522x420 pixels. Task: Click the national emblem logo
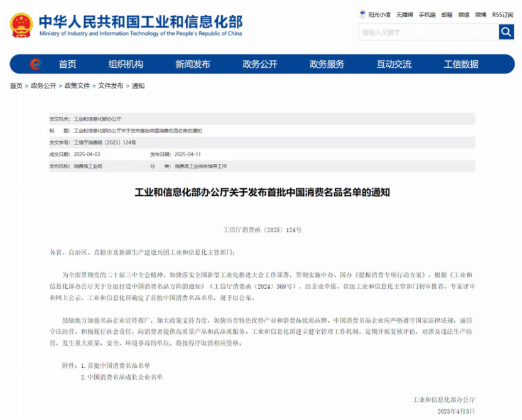[21, 25]
